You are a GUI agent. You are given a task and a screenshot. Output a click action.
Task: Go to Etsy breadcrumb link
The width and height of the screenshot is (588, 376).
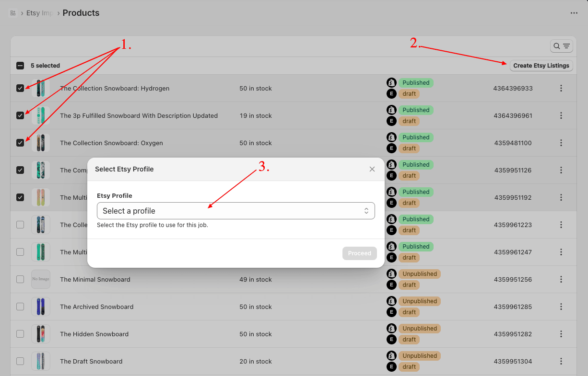pyautogui.click(x=39, y=13)
